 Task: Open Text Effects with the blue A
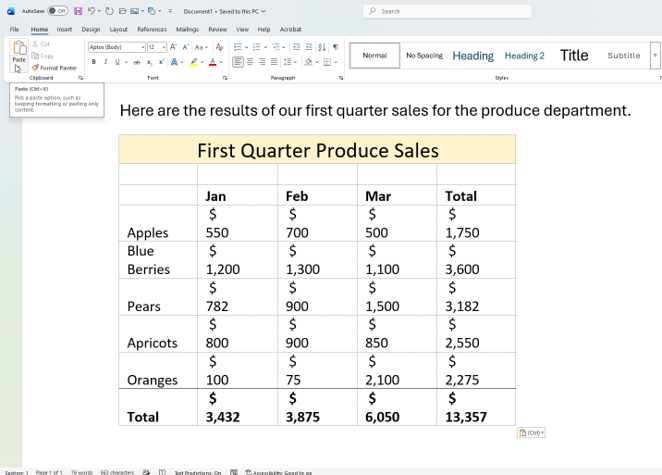pos(174,62)
